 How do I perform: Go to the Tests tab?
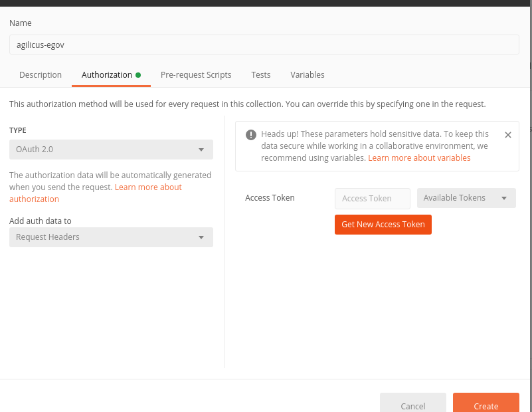coord(261,75)
